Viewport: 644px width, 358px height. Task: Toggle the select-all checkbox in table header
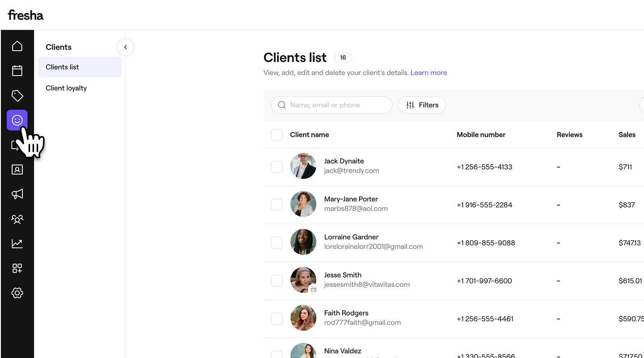[x=277, y=135]
